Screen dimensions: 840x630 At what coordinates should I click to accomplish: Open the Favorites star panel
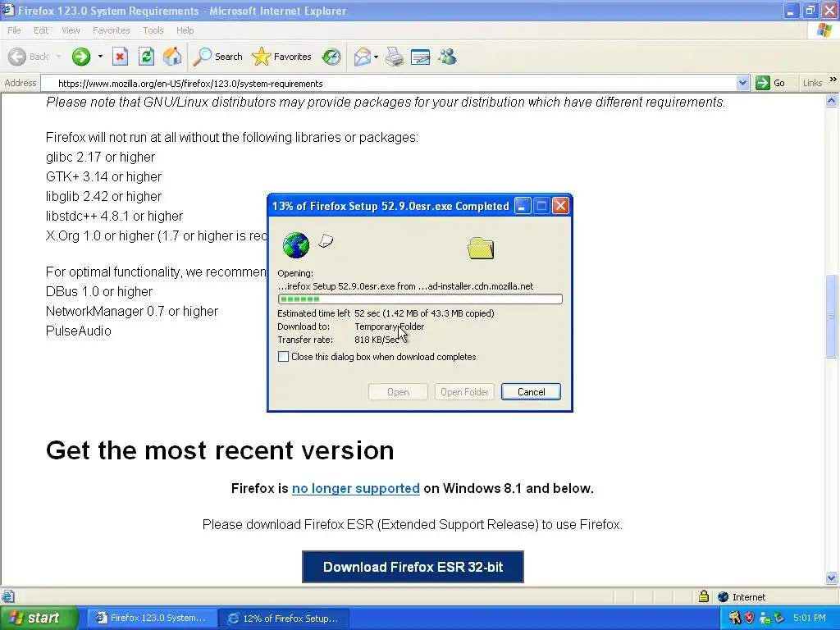(281, 57)
